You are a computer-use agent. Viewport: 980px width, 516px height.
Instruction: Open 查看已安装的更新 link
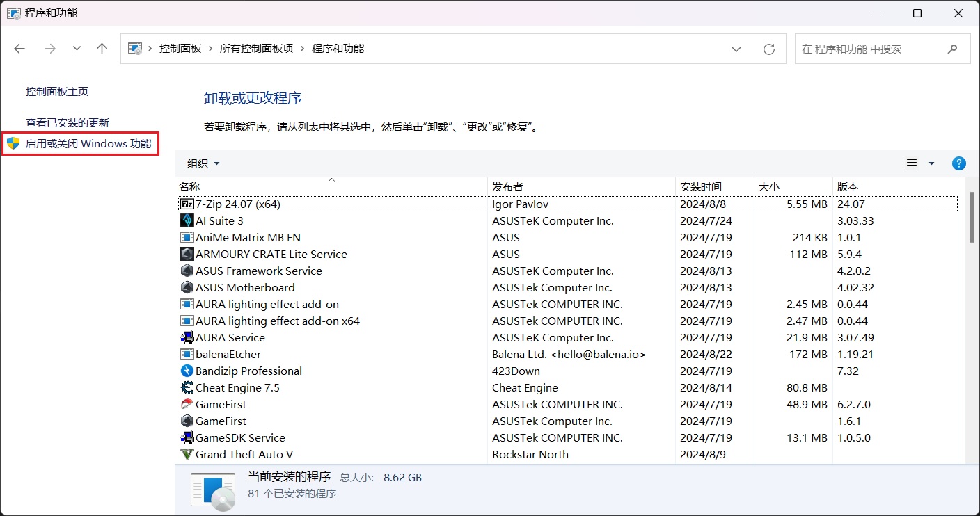[x=68, y=122]
